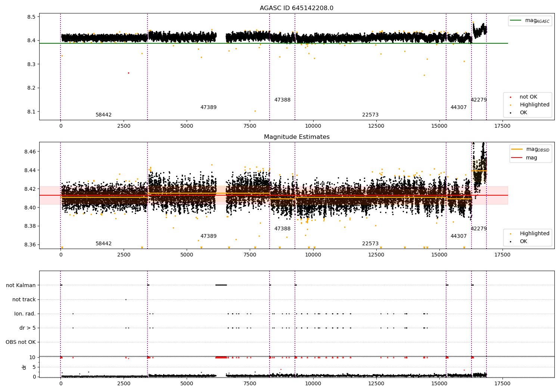Click "Highlighted" in the Magnitude Estimates legend

point(534,234)
